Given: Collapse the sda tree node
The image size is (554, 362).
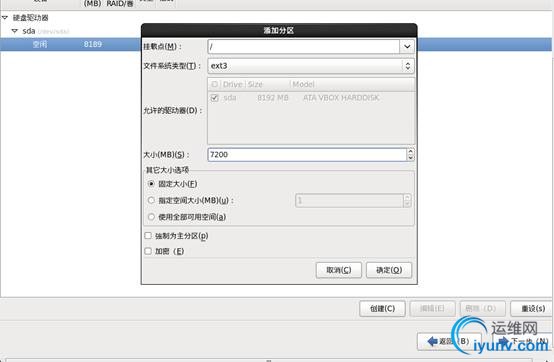Looking at the screenshot, I should (14, 31).
